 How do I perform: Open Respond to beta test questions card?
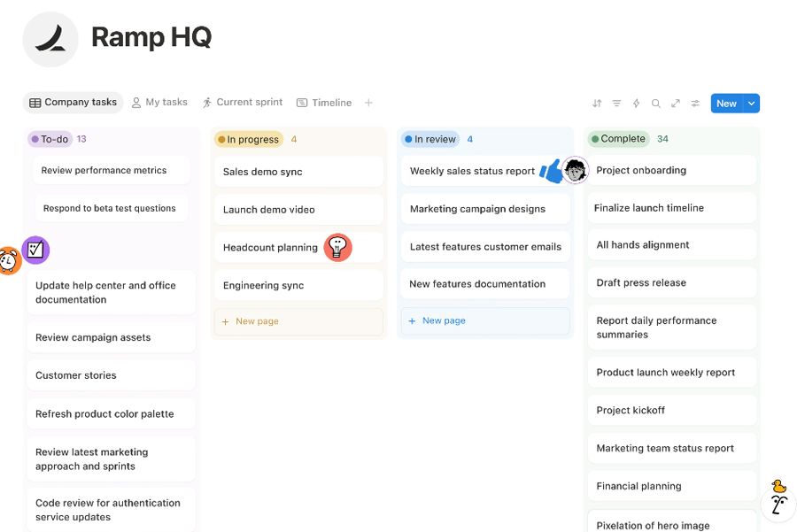[x=112, y=208]
